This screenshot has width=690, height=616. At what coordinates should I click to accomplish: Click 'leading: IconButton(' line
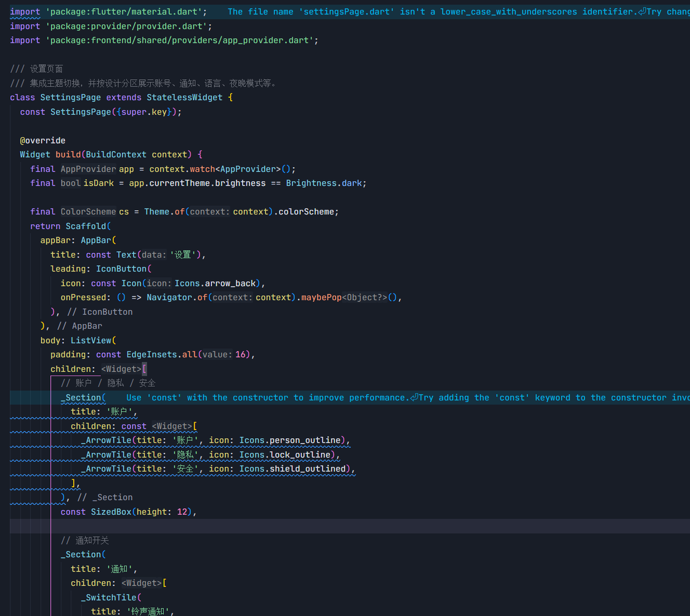point(101,269)
